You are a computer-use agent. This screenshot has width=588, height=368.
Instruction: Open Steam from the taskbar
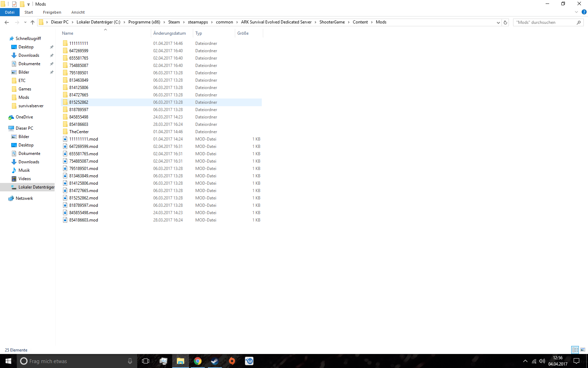[x=215, y=361]
